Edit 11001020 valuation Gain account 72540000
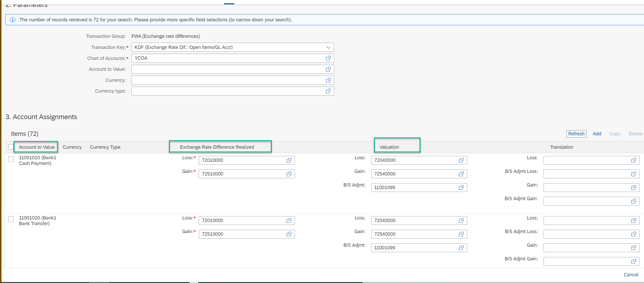This screenshot has height=283, width=644. click(419, 234)
